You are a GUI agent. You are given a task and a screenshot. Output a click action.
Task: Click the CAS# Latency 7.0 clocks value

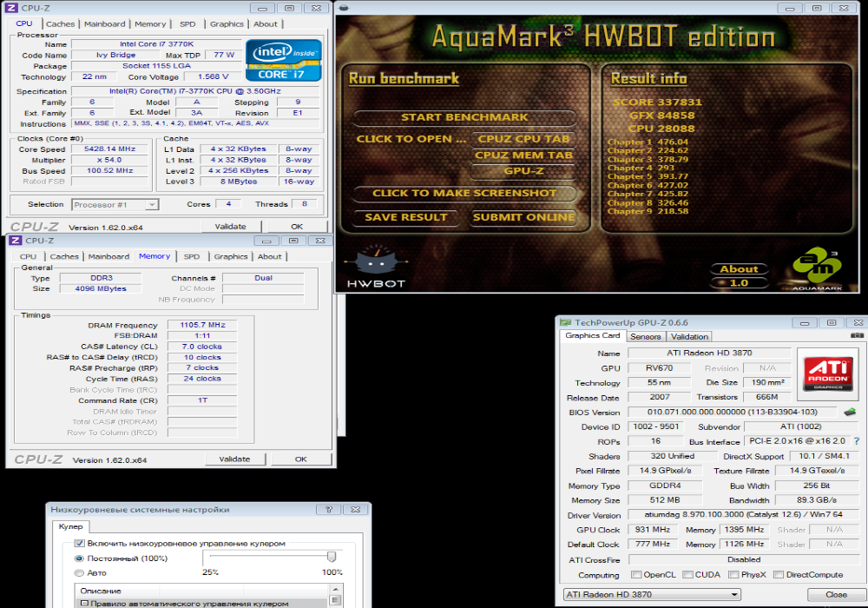(202, 347)
